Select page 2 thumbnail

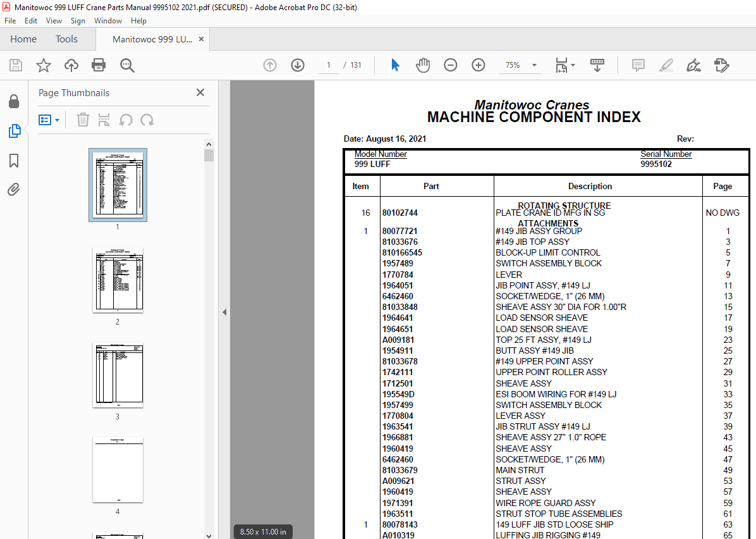[118, 280]
